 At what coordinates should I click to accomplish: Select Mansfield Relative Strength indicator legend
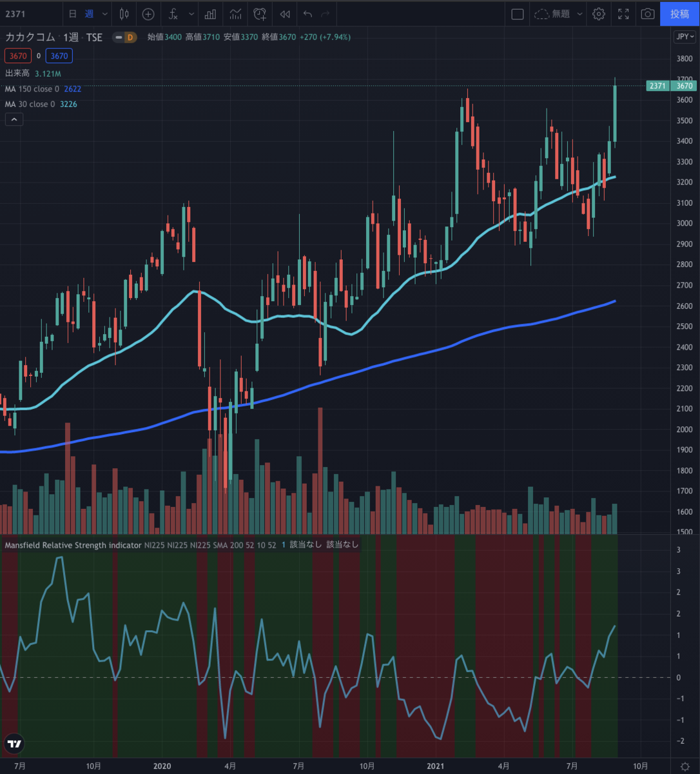tap(73, 545)
